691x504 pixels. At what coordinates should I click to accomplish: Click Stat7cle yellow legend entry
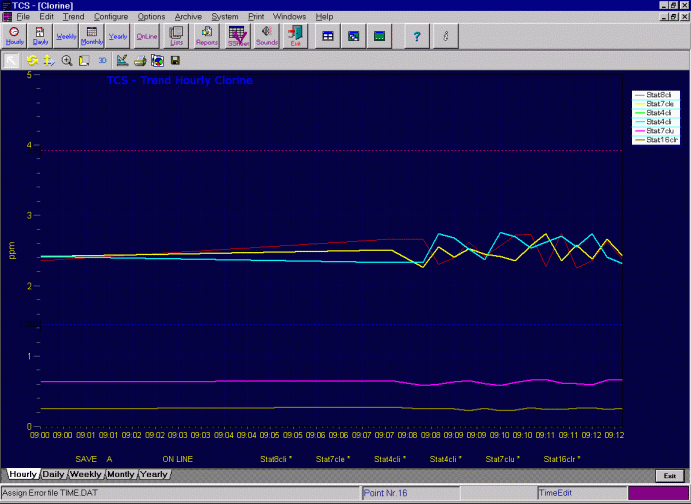tap(656, 104)
